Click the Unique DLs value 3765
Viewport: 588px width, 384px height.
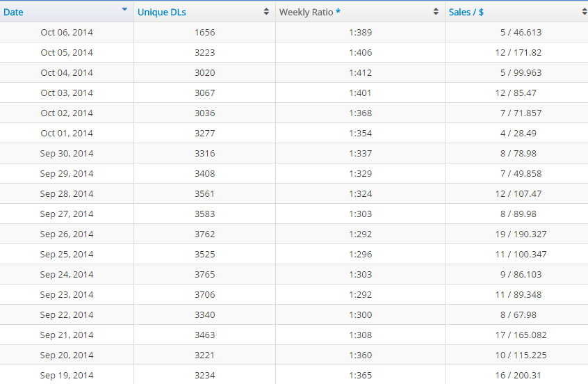click(205, 274)
